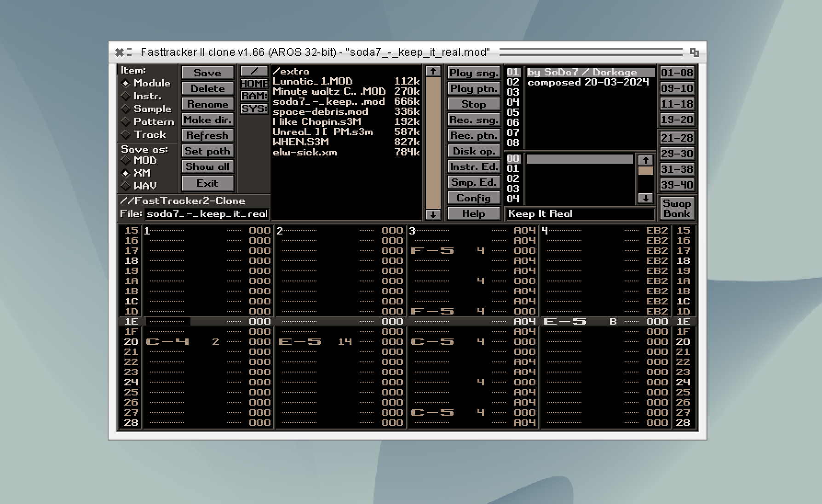Switch to instrument bank 31-38
Image resolution: width=822 pixels, height=504 pixels.
[677, 169]
